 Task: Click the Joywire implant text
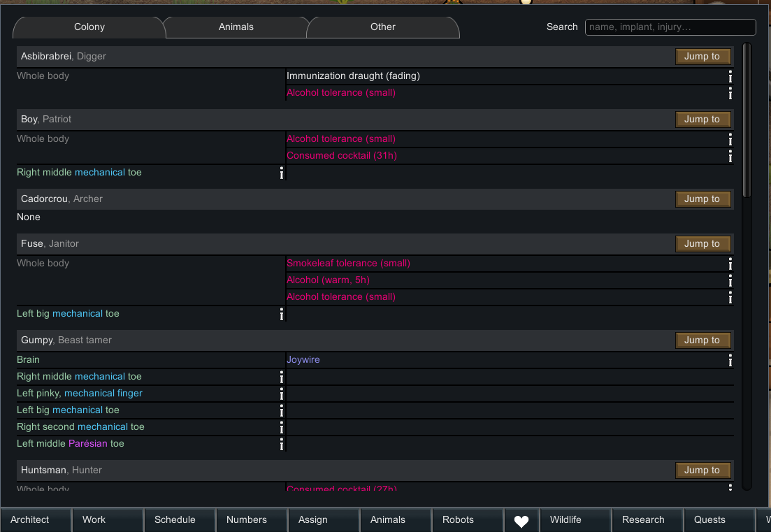[x=303, y=360]
